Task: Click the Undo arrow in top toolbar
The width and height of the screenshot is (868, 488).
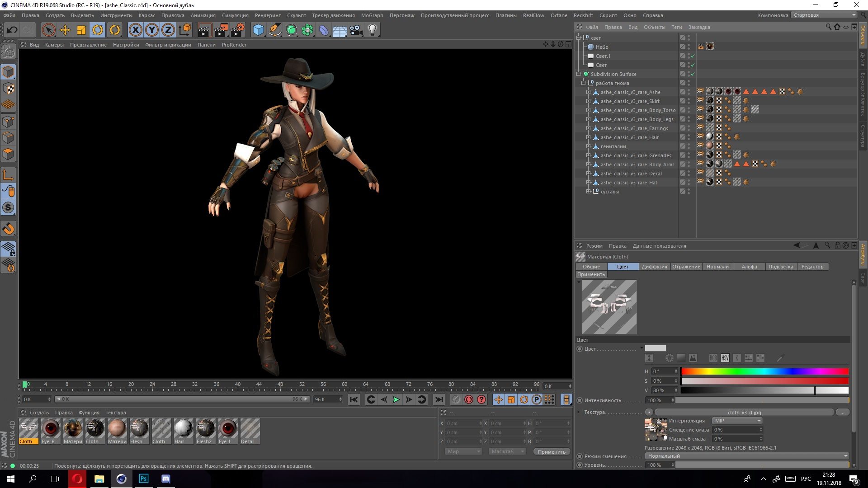Action: [x=12, y=30]
